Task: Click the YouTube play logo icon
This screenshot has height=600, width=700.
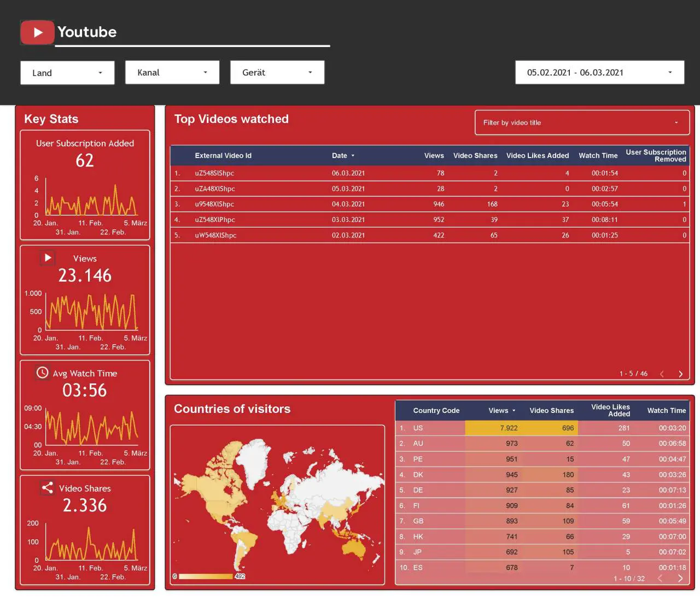Action: (x=37, y=32)
